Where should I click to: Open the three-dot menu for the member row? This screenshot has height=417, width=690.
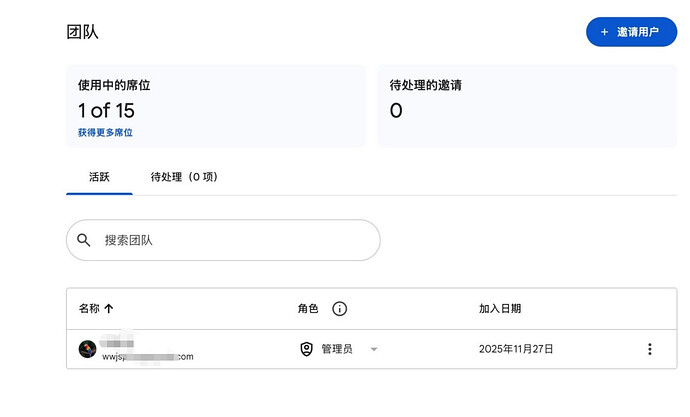coord(650,349)
